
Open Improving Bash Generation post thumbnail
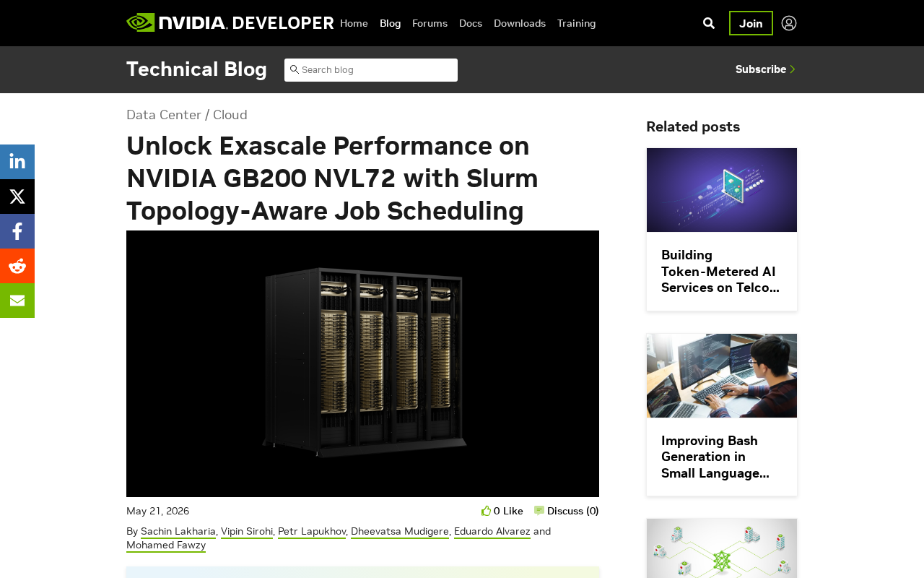click(722, 376)
